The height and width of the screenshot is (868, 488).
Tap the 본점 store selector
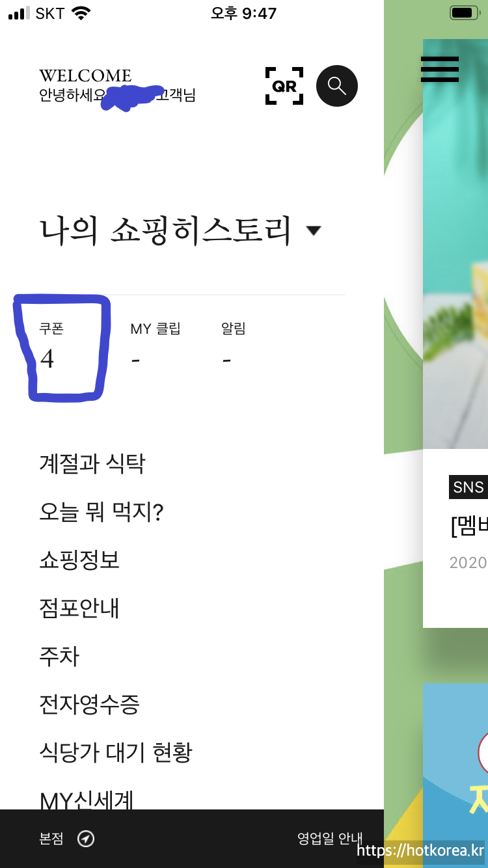[51, 839]
